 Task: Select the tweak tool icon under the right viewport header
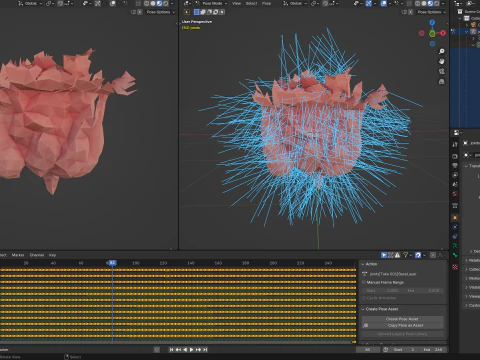point(187,12)
